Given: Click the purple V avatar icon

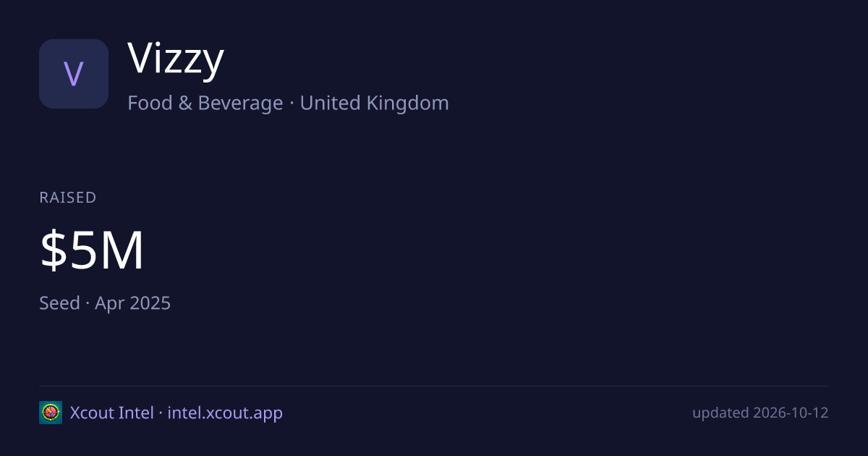Looking at the screenshot, I should 74,74.
